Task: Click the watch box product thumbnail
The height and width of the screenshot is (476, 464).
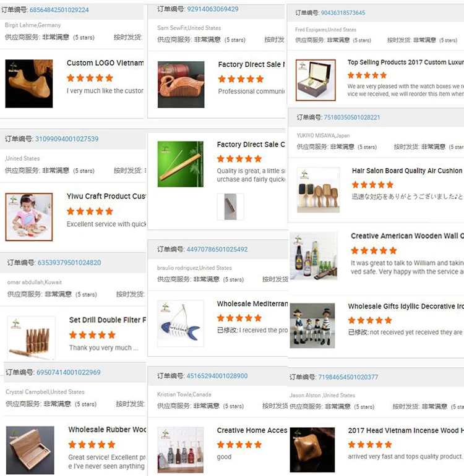Action: [316, 80]
